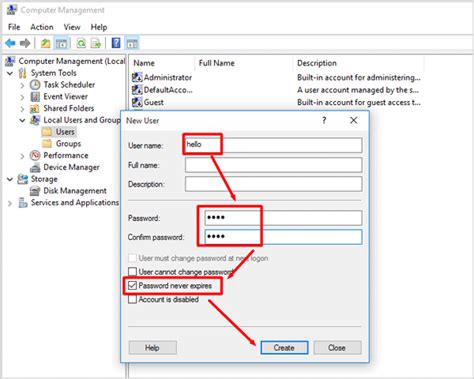Click the Storage node icon
Image resolution: width=474 pixels, height=379 pixels.
(23, 179)
